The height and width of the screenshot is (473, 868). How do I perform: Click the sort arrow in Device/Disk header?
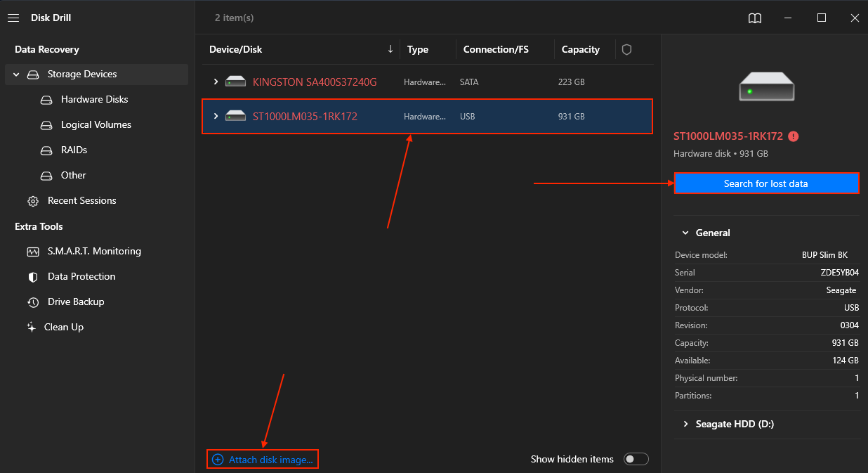390,50
